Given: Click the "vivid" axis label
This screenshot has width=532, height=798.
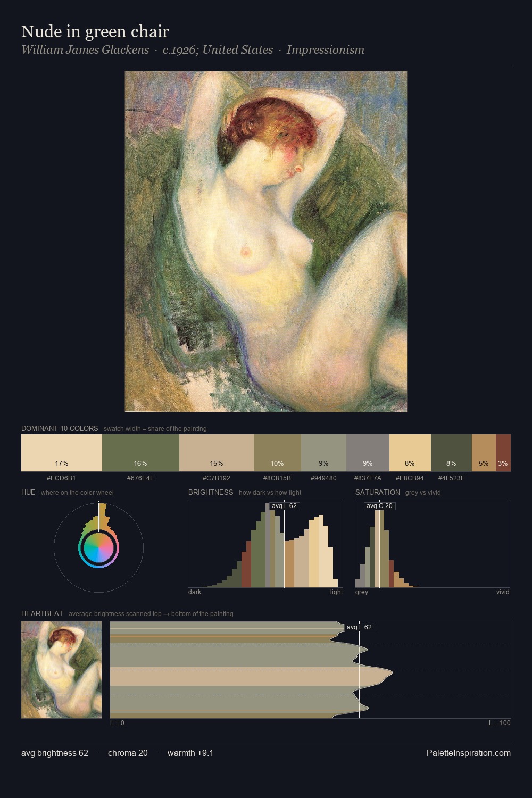Looking at the screenshot, I should pyautogui.click(x=503, y=592).
